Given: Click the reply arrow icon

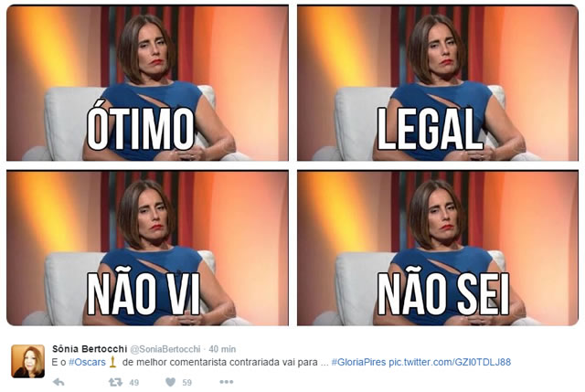Looking at the screenshot, I should pos(58,382).
